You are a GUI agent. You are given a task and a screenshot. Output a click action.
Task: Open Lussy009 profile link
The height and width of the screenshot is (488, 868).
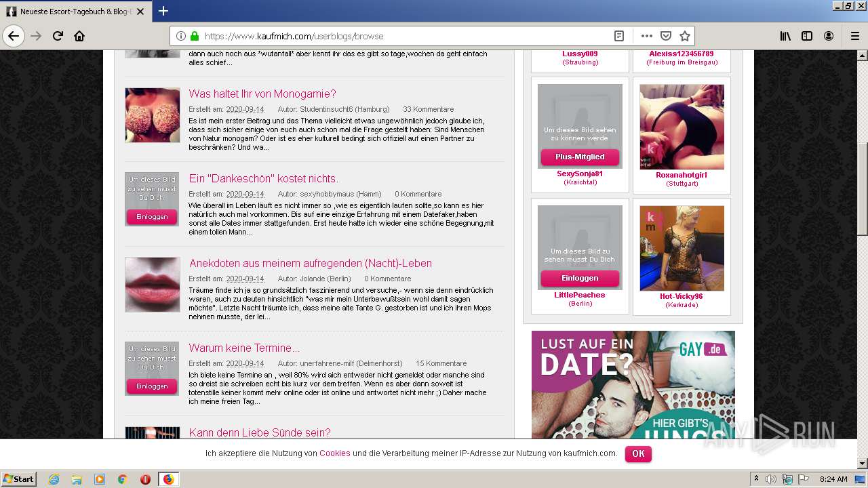(x=580, y=54)
